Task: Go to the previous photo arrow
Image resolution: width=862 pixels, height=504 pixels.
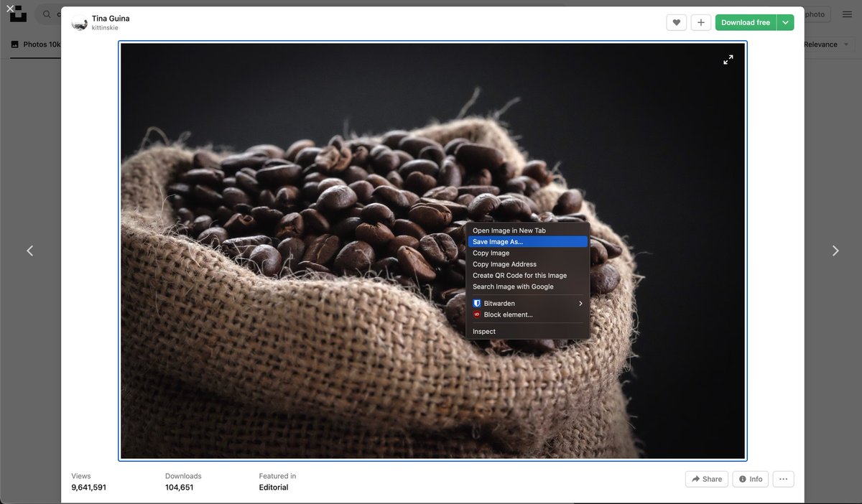Action: (x=29, y=251)
